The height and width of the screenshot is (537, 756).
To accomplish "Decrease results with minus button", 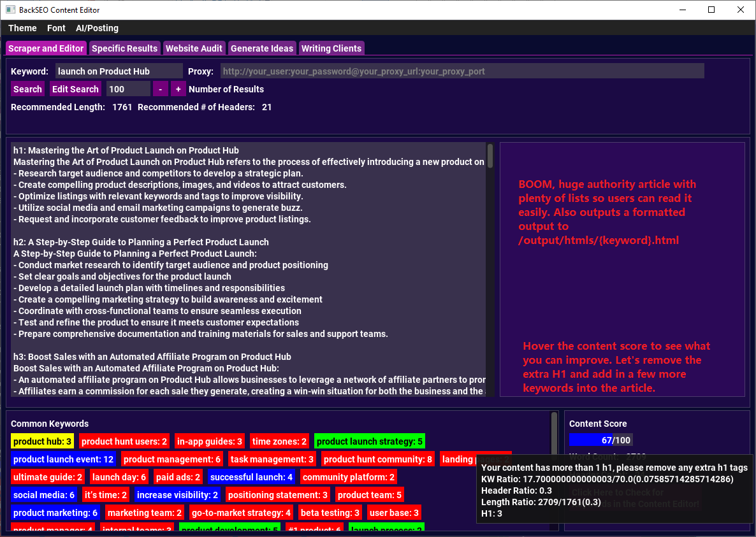I will [160, 89].
